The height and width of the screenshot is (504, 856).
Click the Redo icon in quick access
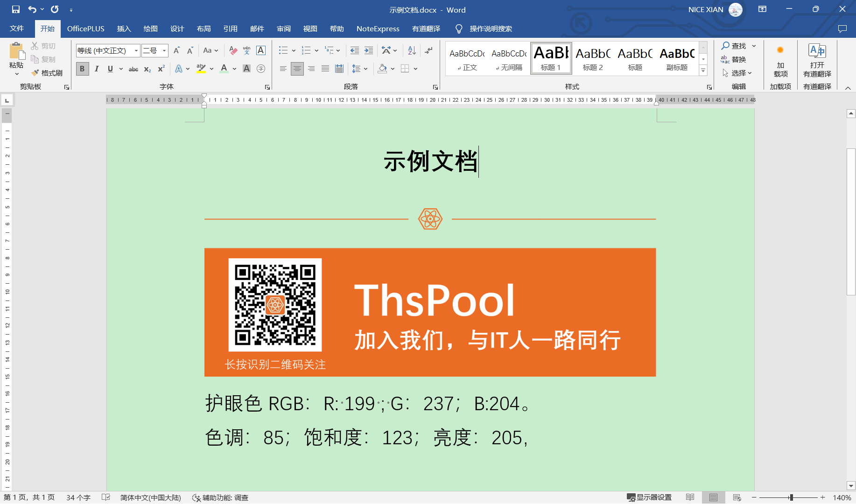click(55, 9)
